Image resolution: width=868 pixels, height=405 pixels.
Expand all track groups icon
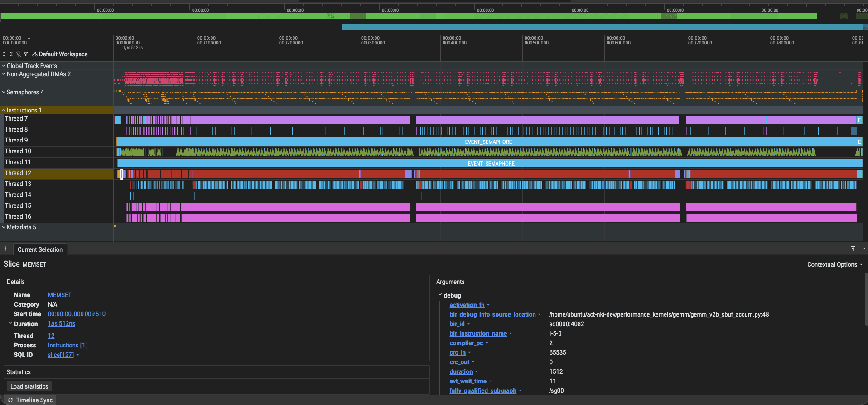(4, 54)
